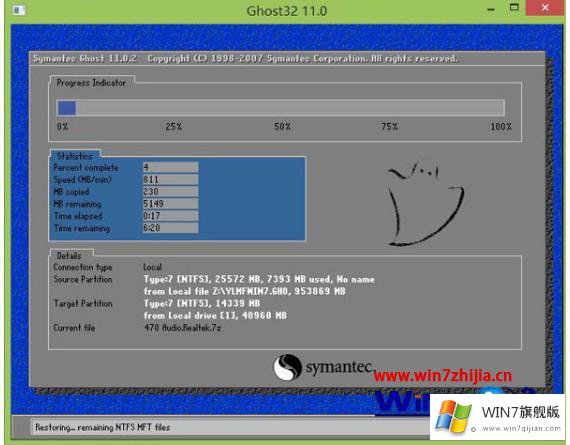570x445 pixels.
Task: Click the MB remaining value 5149
Action: click(170, 204)
